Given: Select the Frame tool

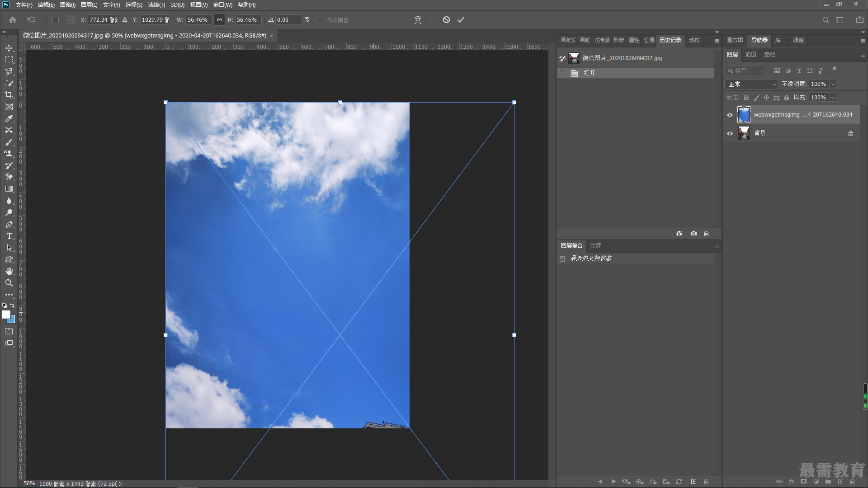Looking at the screenshot, I should 9,107.
